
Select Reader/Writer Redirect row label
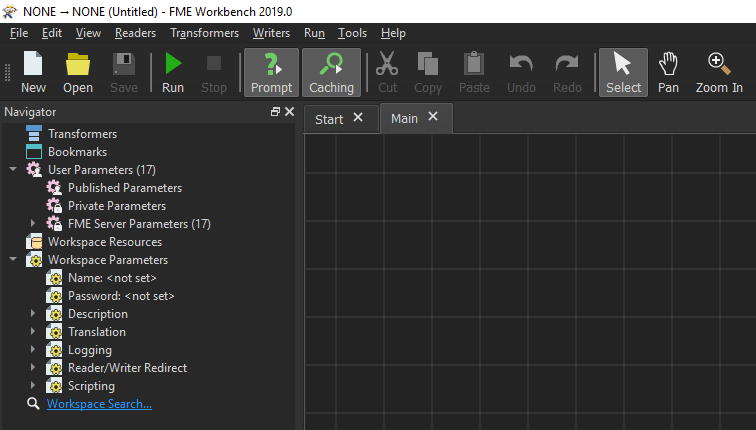click(127, 368)
